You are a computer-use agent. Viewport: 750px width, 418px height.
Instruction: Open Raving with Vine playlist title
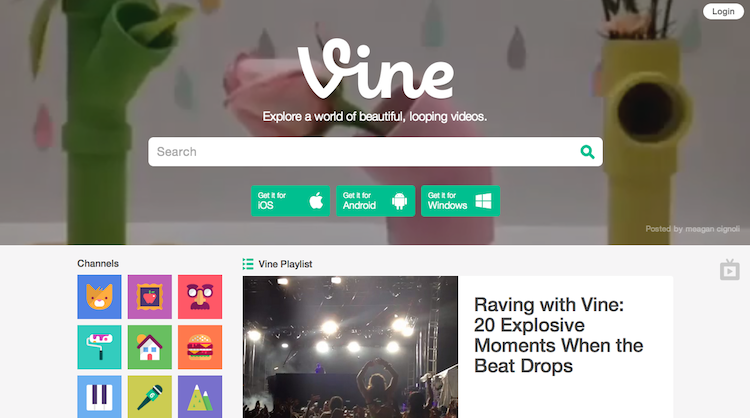click(x=558, y=335)
